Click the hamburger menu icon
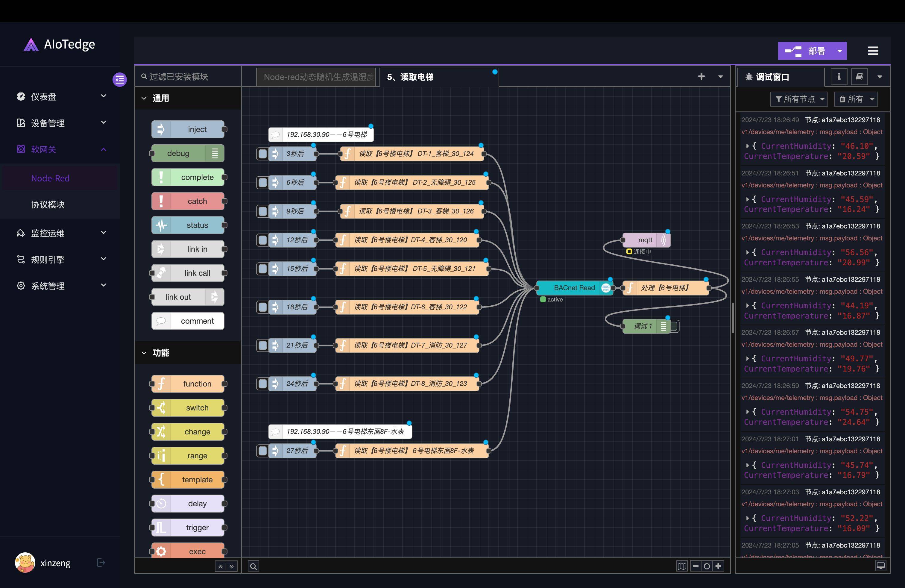 pyautogui.click(x=873, y=51)
